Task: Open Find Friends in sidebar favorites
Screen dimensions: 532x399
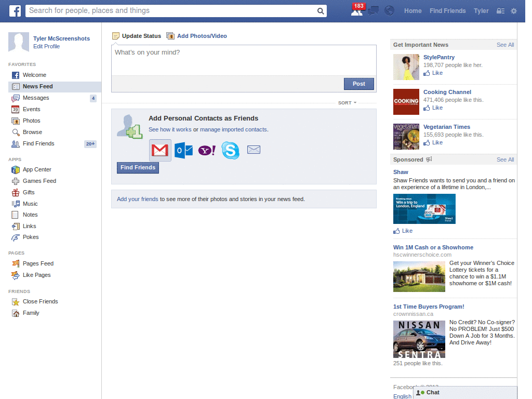Action: point(38,144)
